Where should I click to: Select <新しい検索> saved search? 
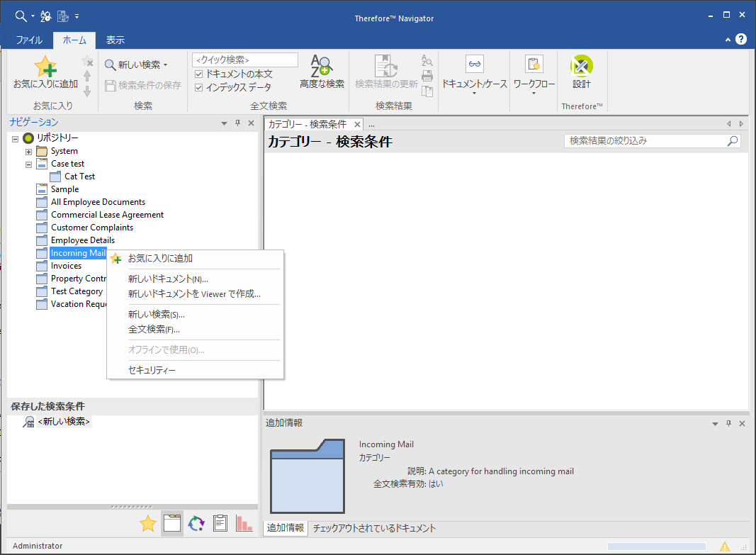click(x=64, y=422)
